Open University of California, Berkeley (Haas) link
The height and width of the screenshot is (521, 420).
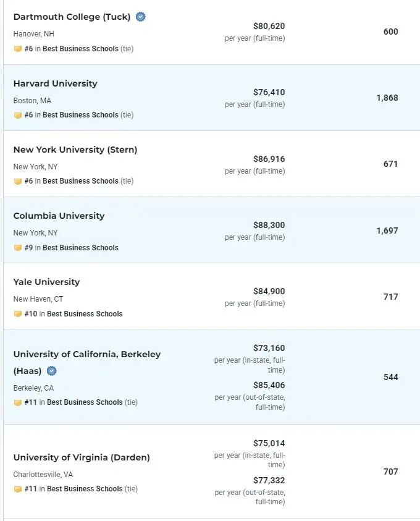pos(87,363)
